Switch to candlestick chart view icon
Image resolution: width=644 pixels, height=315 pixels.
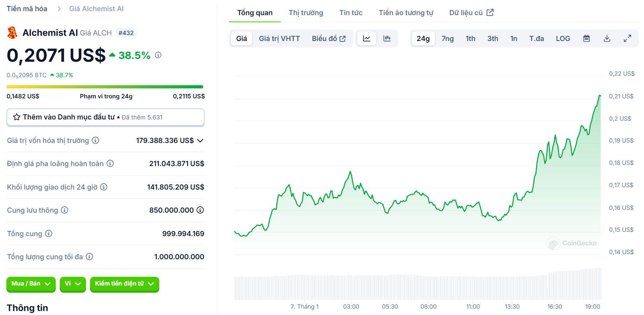point(387,39)
